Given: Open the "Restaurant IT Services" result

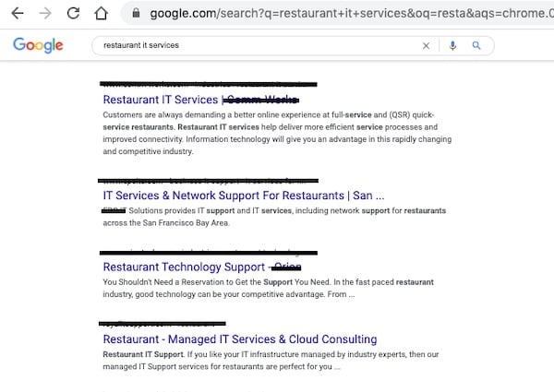Looking at the screenshot, I should tap(161, 99).
